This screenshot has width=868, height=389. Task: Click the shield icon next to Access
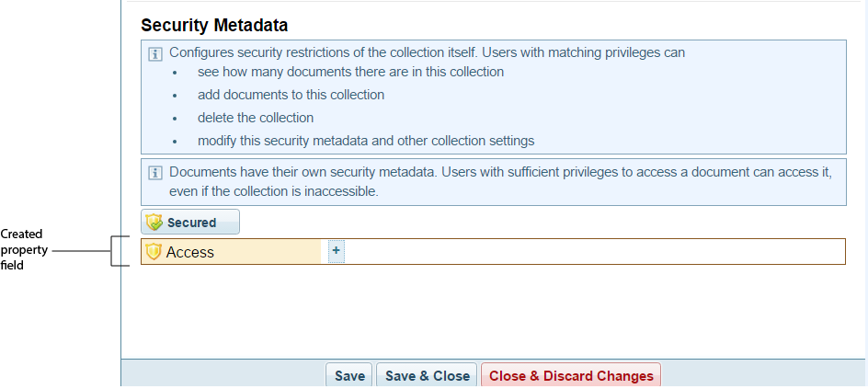[x=154, y=252]
